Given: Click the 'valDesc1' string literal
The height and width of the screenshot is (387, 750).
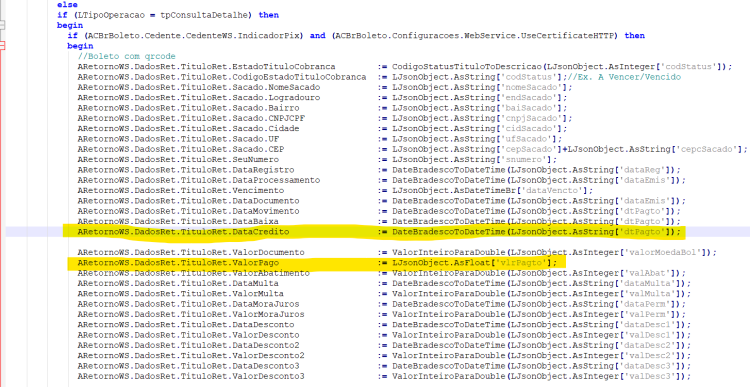Looking at the screenshot, I should tap(650, 335).
